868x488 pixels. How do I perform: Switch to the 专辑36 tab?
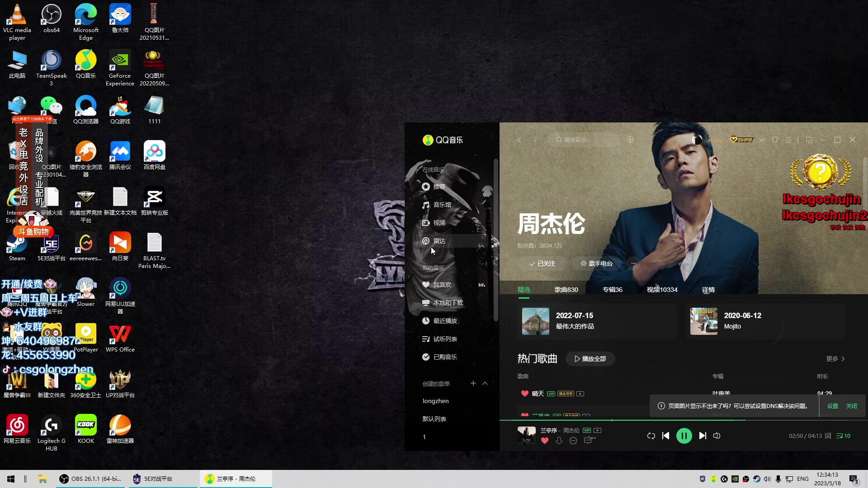(x=612, y=290)
